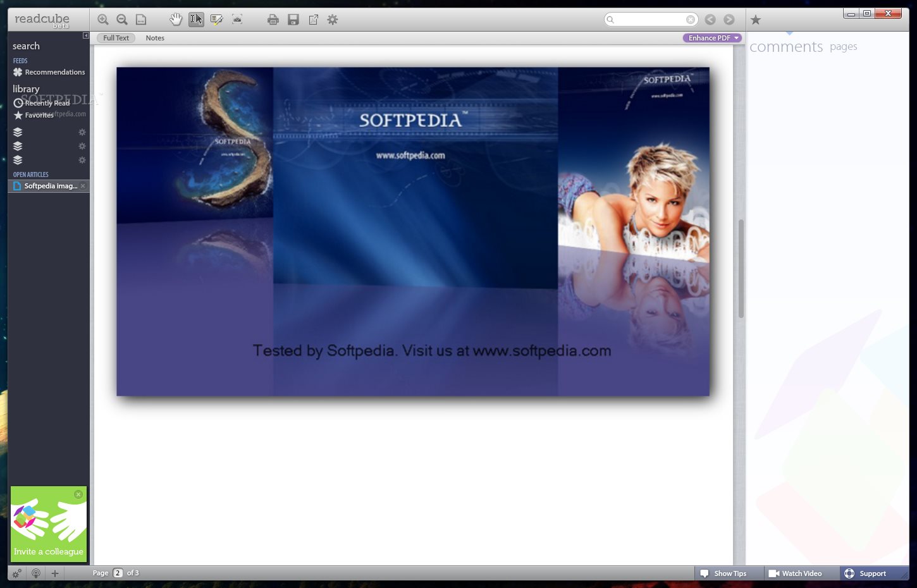Open settings gear of middle list

[82, 146]
